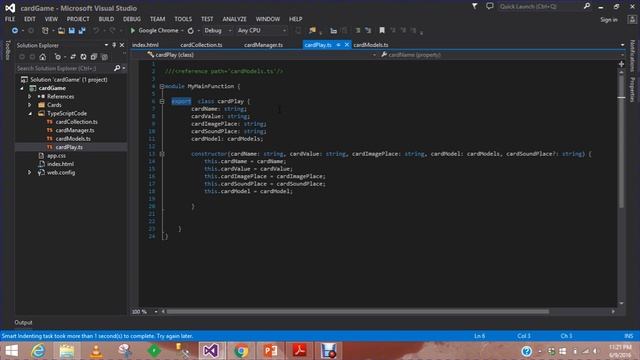This screenshot has height=360, width=640.
Task: Click the Windows Start button
Action: [x=12, y=351]
